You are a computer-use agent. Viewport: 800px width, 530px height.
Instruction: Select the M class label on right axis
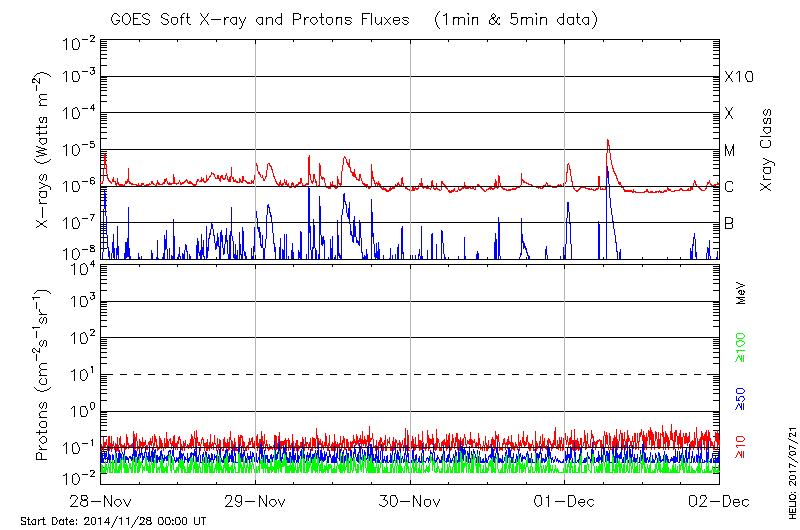pos(730,150)
